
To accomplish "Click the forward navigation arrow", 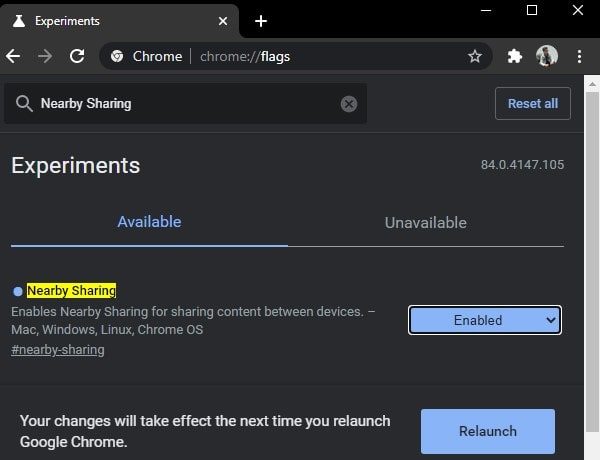I will pyautogui.click(x=45, y=56).
